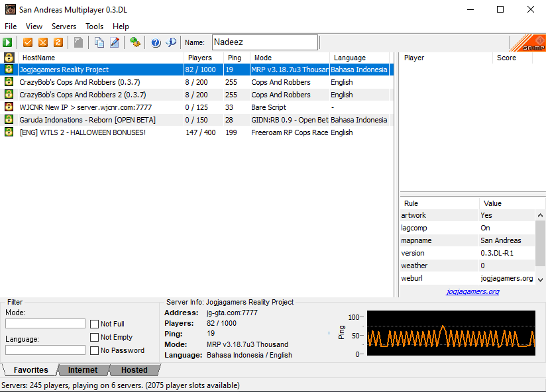This screenshot has width=546, height=392.
Task: Click the Name input field
Action: click(x=265, y=42)
